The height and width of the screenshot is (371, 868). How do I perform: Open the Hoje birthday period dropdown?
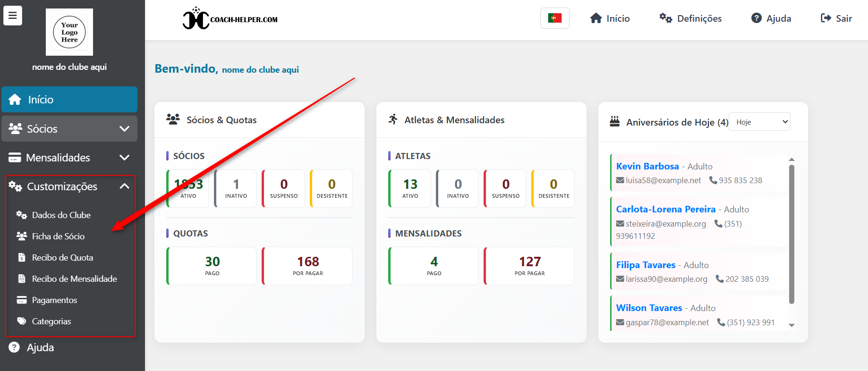tap(759, 122)
